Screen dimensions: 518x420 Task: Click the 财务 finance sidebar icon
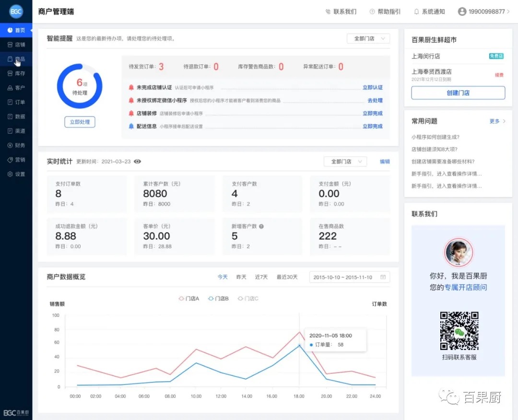click(10, 145)
